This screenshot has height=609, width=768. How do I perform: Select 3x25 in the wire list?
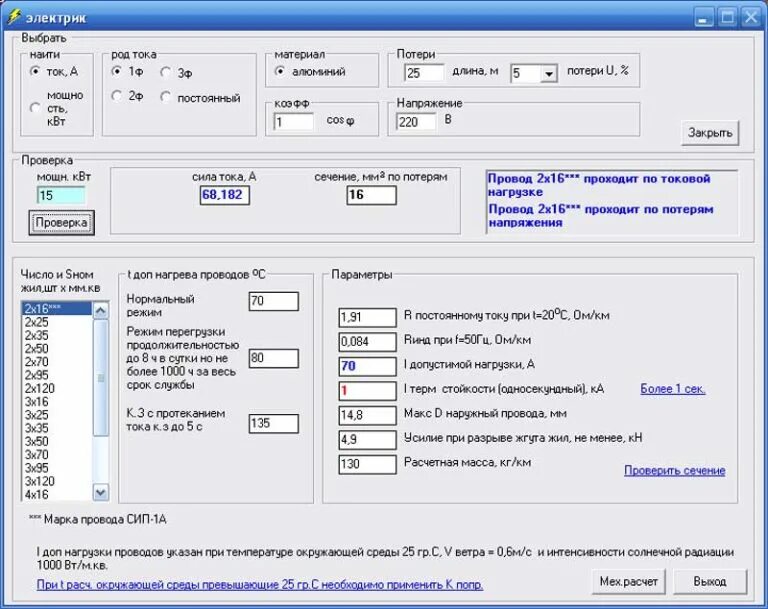(x=57, y=414)
